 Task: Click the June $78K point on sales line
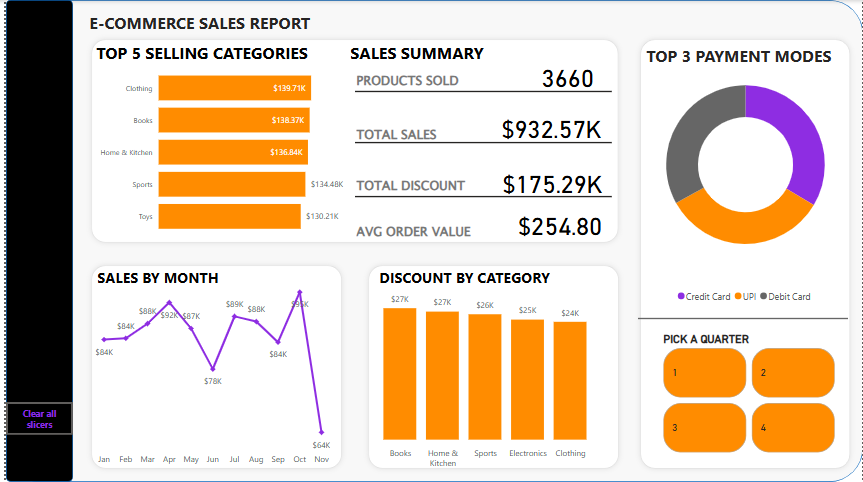click(212, 367)
